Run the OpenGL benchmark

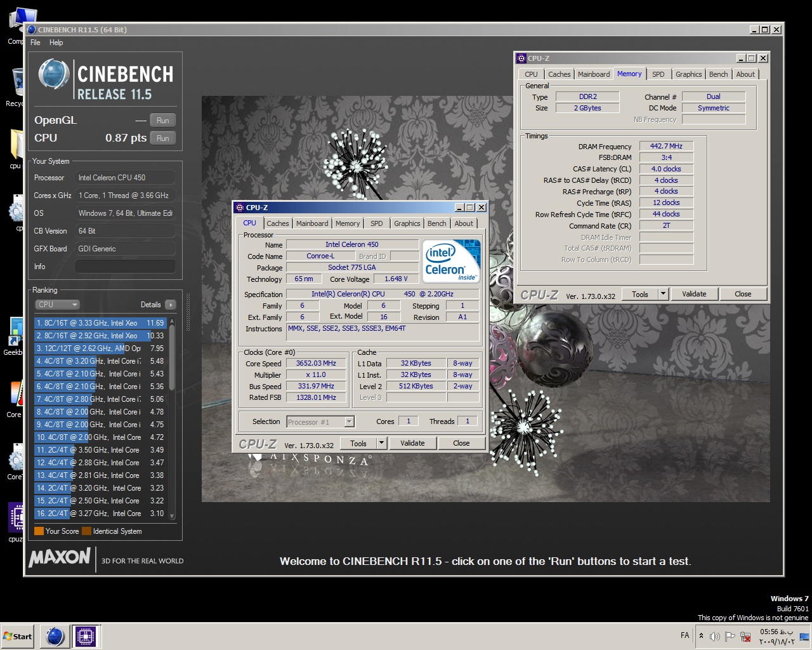click(163, 121)
